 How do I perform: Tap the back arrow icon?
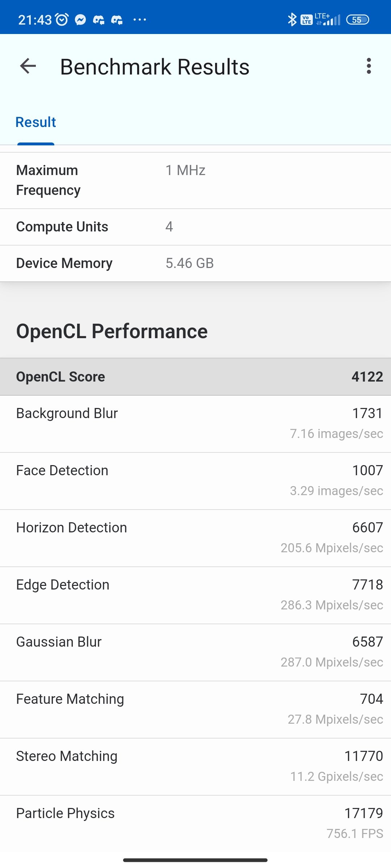[x=28, y=66]
